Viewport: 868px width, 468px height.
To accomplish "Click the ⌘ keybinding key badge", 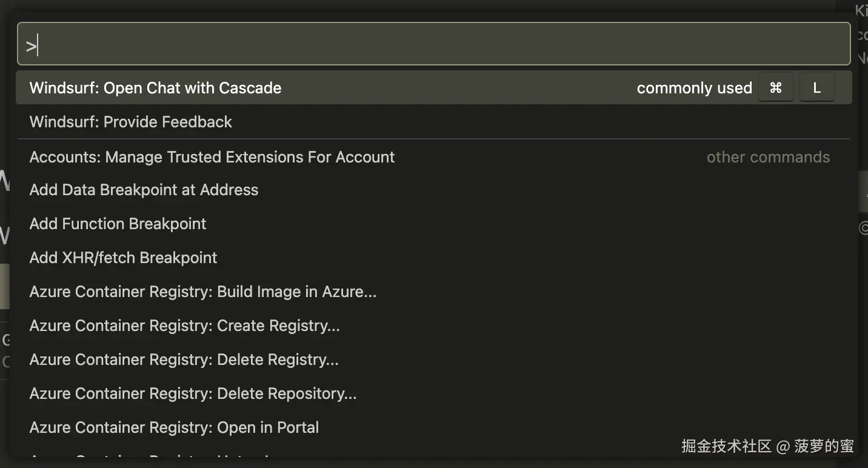I will (x=775, y=88).
